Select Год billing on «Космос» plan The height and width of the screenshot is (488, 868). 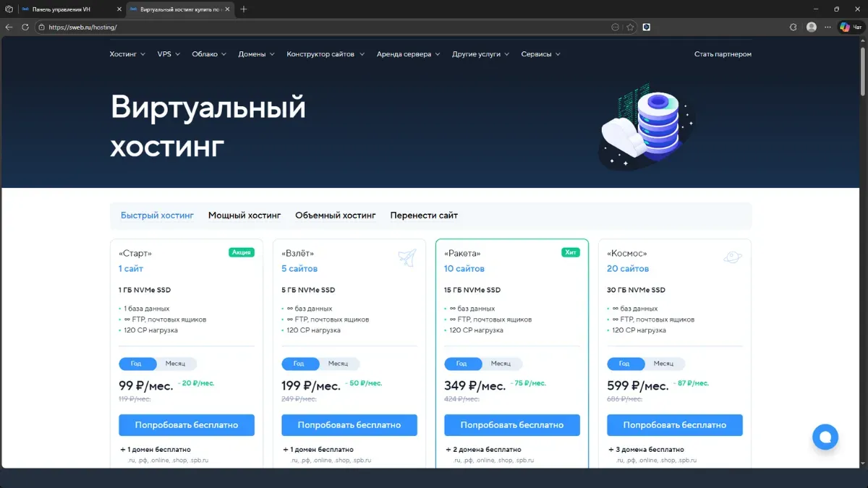pos(625,364)
